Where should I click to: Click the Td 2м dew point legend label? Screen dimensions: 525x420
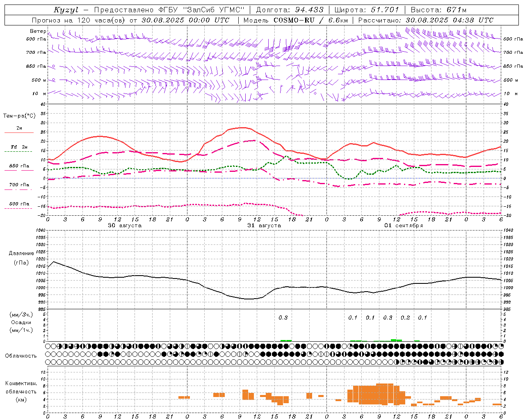click(x=19, y=147)
